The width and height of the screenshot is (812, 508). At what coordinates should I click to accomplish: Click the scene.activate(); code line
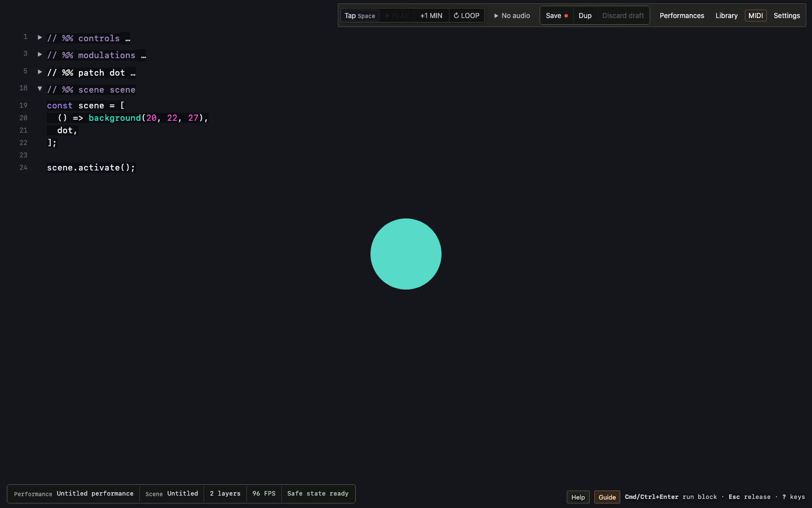[91, 168]
